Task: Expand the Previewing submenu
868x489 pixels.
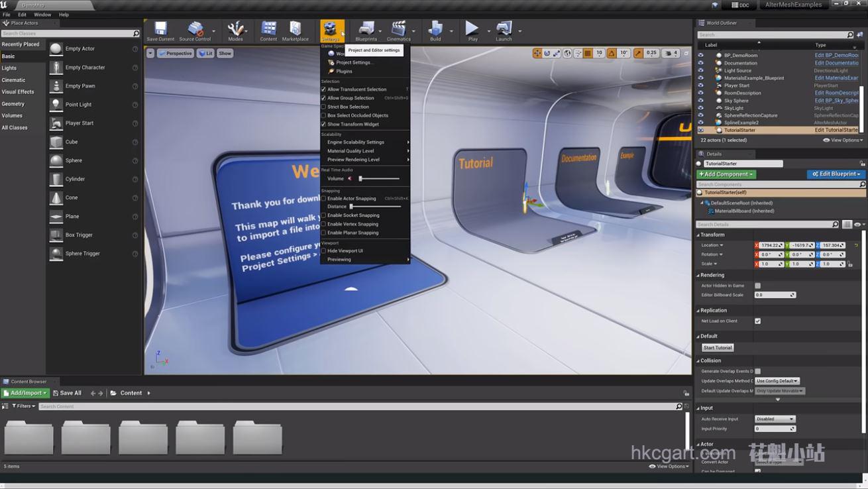Action: click(x=365, y=259)
